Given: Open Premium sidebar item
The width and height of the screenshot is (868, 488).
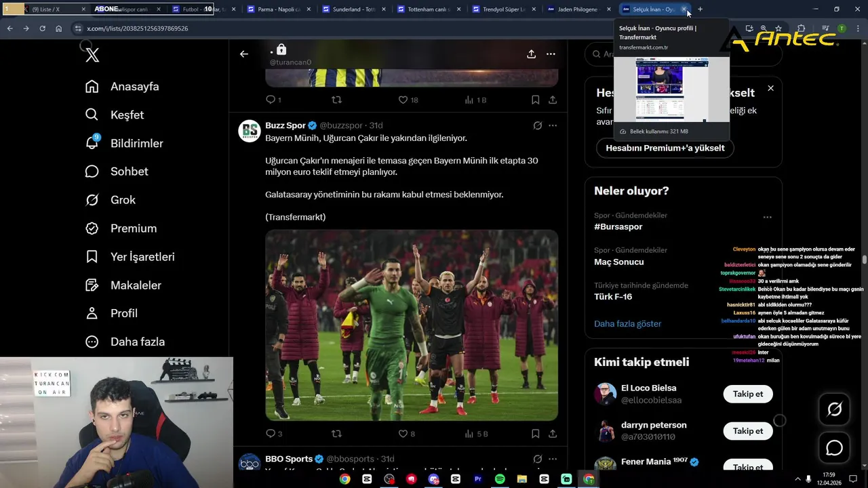Looking at the screenshot, I should (x=121, y=228).
